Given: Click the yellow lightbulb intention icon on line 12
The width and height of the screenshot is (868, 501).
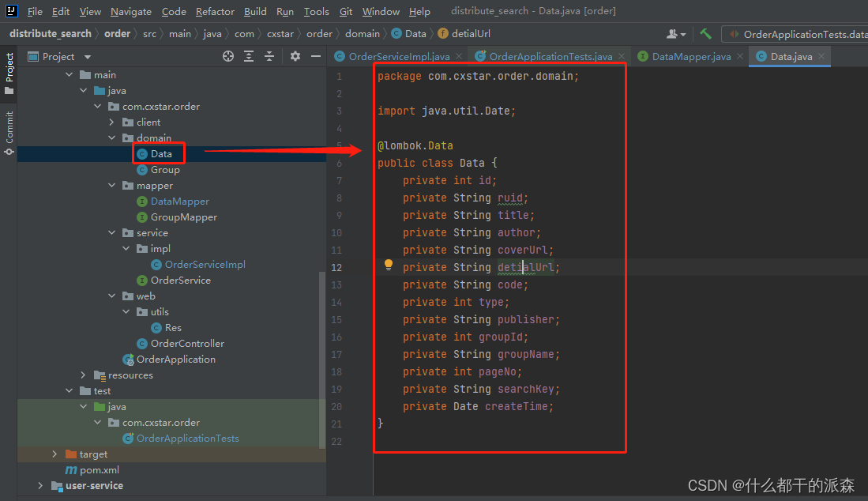Looking at the screenshot, I should tap(388, 266).
